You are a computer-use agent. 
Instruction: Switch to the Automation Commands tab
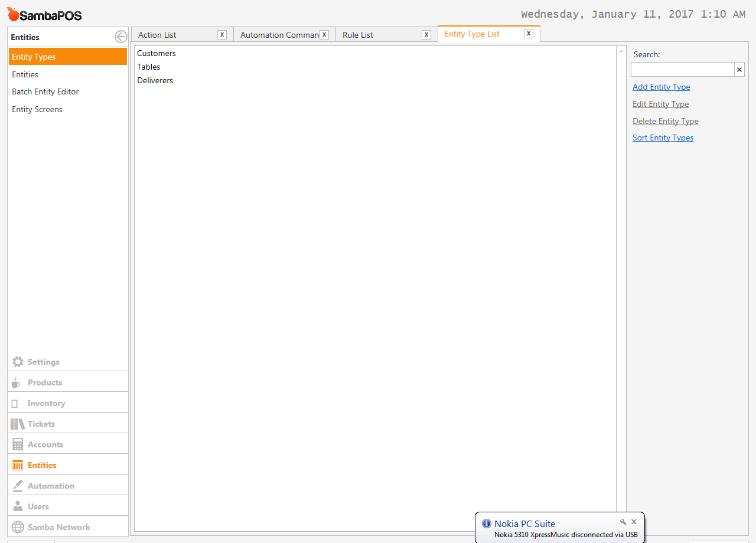(279, 35)
